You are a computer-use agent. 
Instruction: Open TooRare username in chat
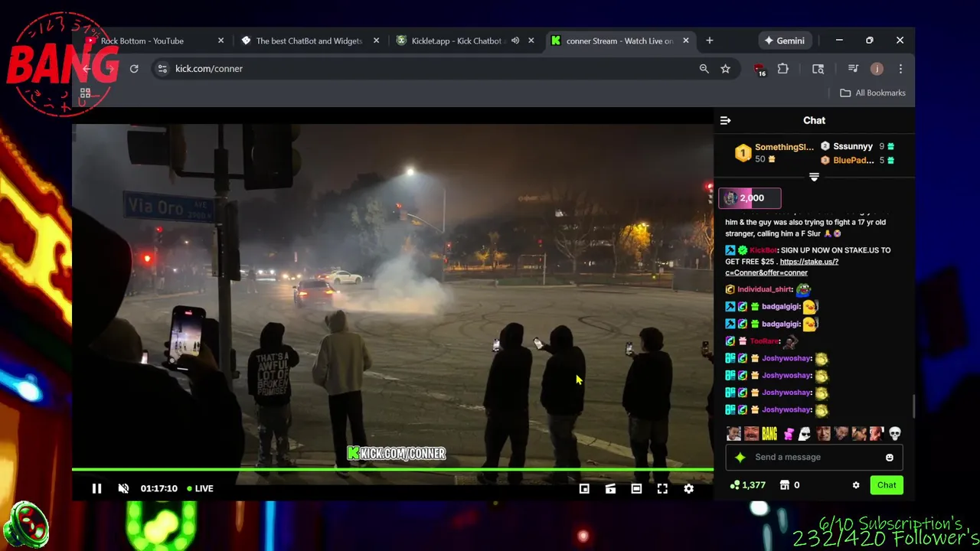click(x=763, y=341)
